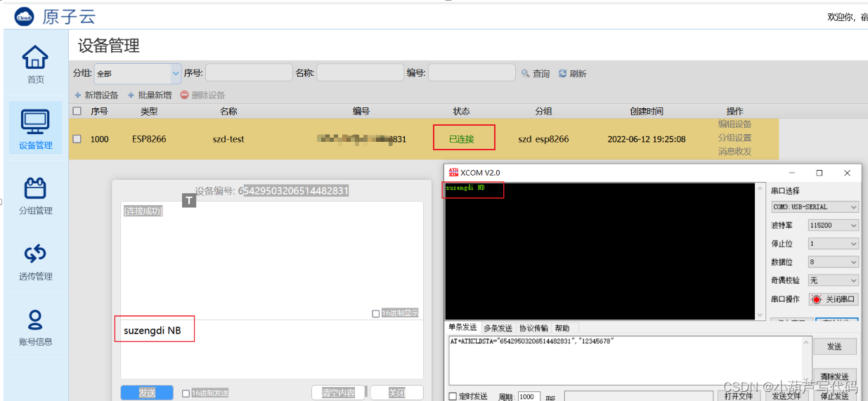Open the 帮助 tab in XCOM
Image resolution: width=868 pixels, height=401 pixels.
pyautogui.click(x=562, y=328)
